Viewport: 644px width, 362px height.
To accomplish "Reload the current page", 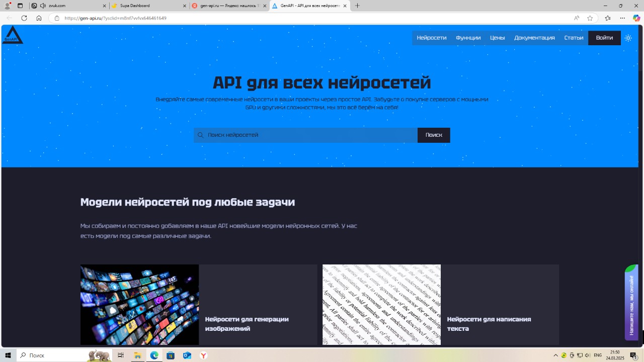I will (x=24, y=18).
